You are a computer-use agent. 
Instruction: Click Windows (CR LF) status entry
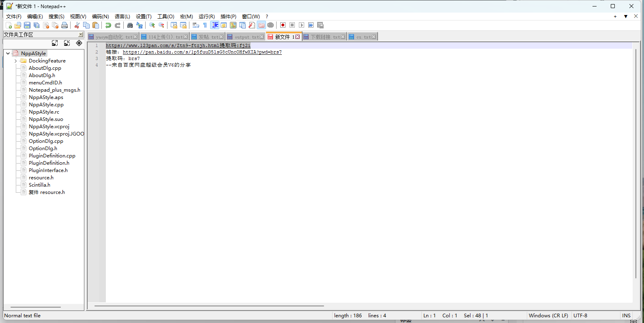point(548,316)
